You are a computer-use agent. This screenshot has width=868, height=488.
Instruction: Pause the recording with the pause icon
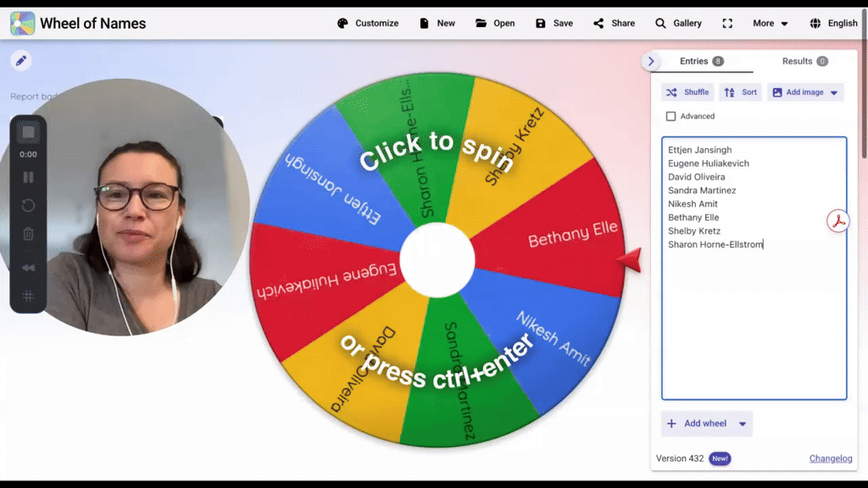click(28, 177)
